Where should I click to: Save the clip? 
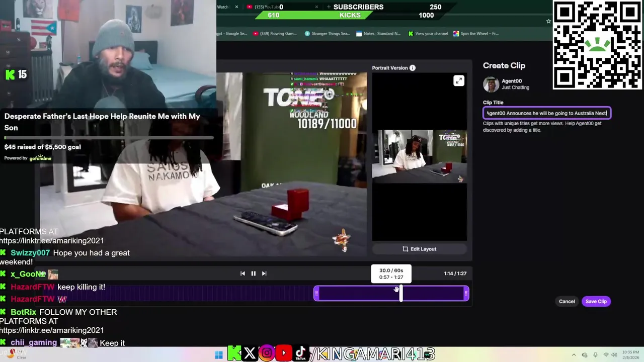pos(596,301)
